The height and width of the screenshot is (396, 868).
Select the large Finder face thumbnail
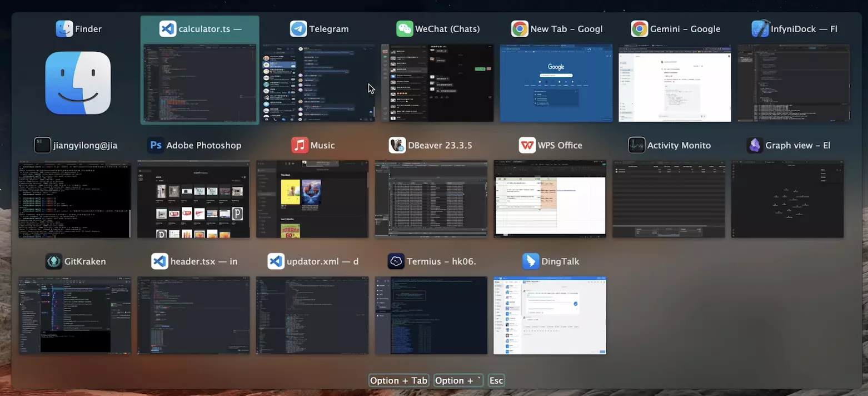click(78, 83)
